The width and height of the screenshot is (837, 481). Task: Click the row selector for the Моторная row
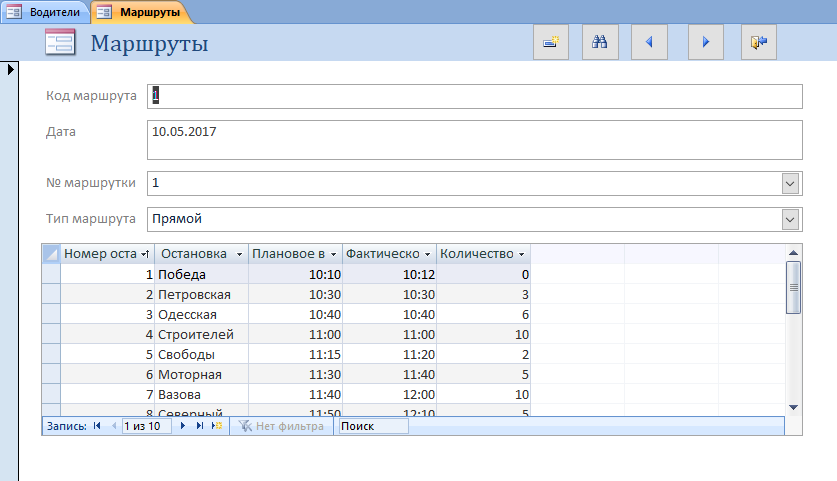pos(51,375)
